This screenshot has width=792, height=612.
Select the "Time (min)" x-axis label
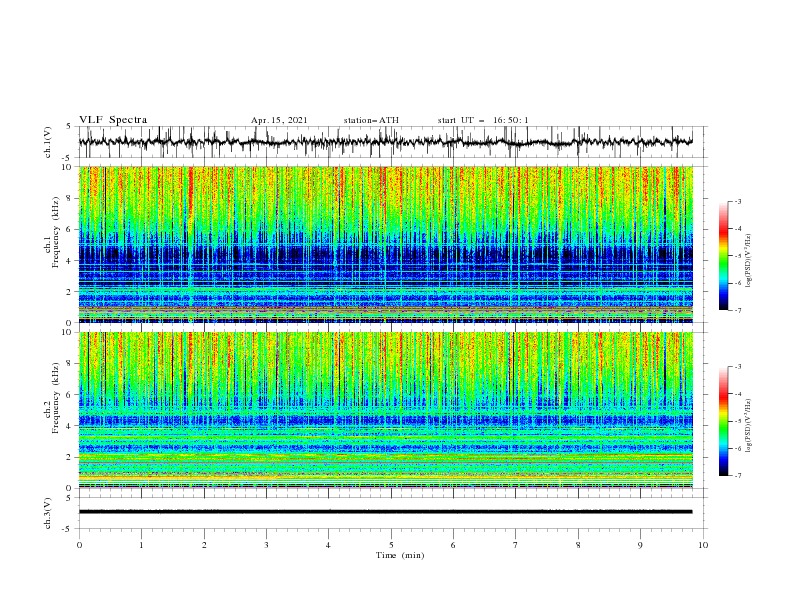coord(400,555)
